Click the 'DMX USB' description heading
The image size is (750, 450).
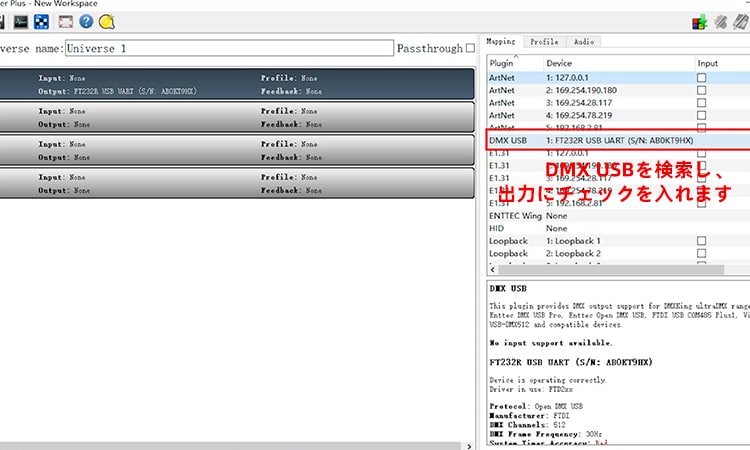click(508, 288)
